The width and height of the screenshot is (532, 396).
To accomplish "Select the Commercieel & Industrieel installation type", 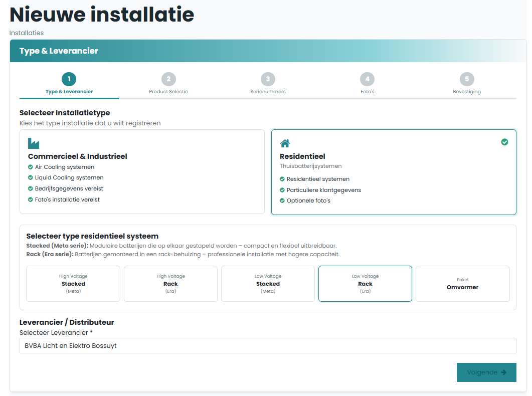I will click(x=142, y=171).
